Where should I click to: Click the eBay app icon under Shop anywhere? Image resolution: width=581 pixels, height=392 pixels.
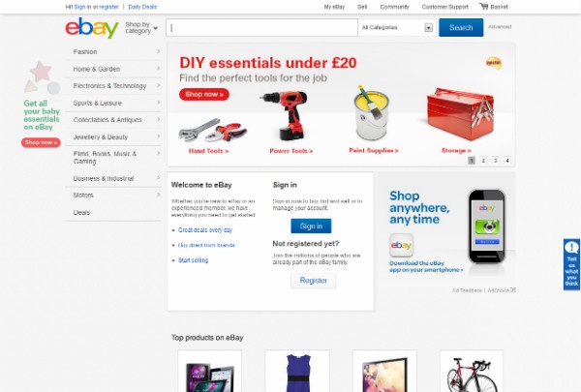point(401,245)
